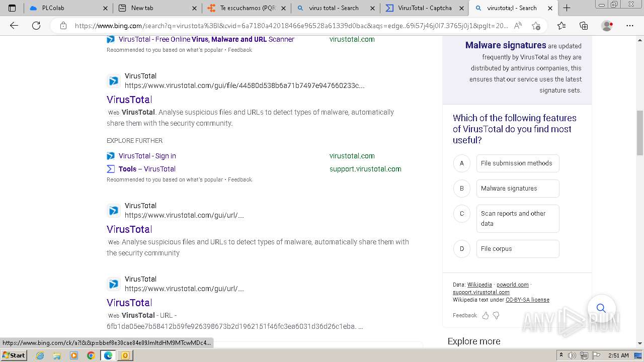Give thumbs down feedback
644x362 pixels.
tap(496, 316)
